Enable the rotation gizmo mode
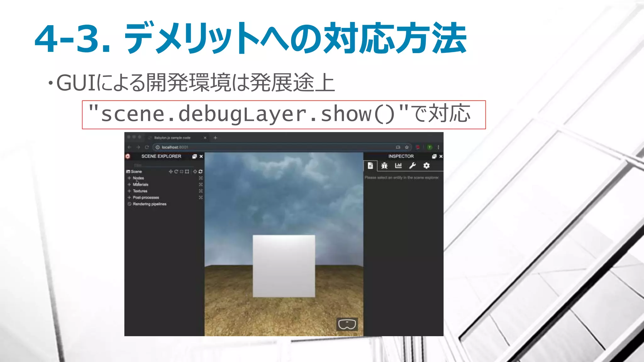Viewport: 644px width, 362px height. tap(176, 172)
